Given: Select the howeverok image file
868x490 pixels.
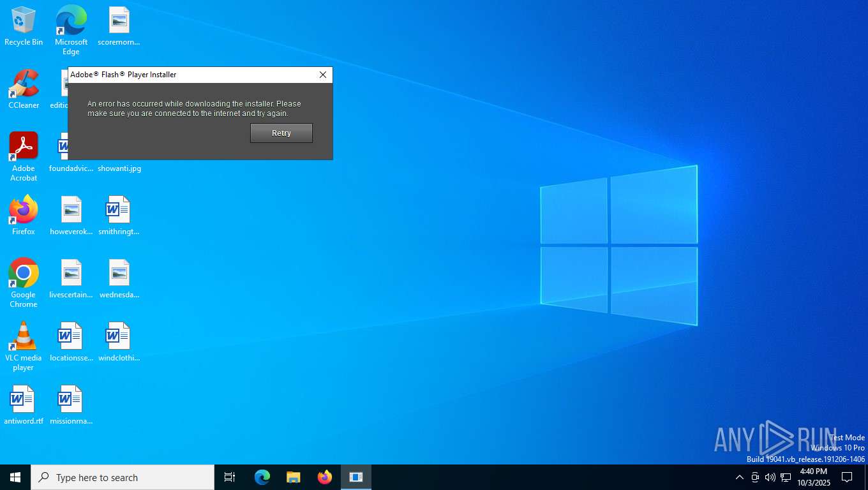Looking at the screenshot, I should click(x=71, y=216).
